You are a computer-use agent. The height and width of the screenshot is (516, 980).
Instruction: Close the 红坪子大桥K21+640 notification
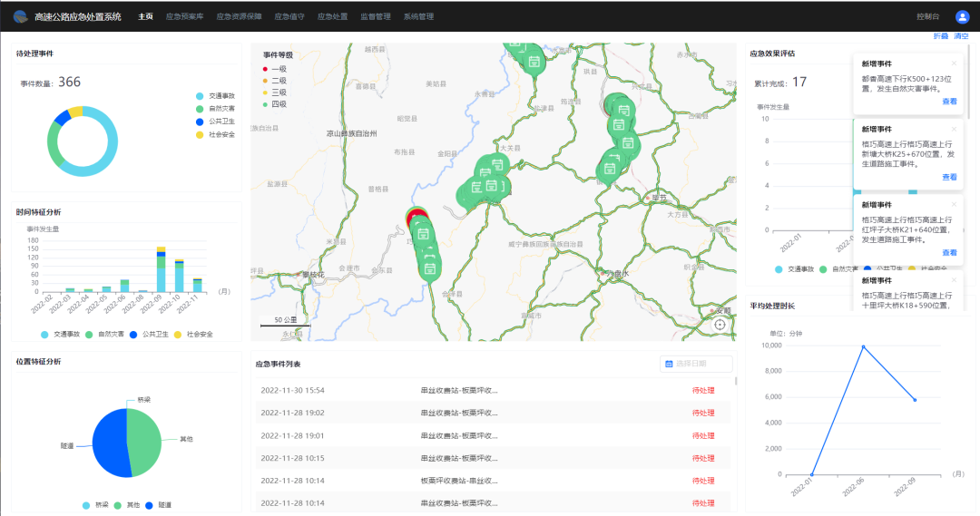tap(954, 205)
